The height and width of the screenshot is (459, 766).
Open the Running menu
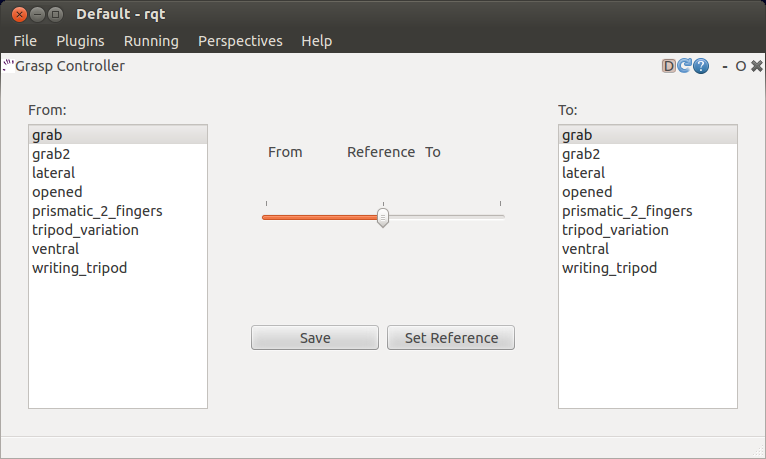[x=151, y=41]
